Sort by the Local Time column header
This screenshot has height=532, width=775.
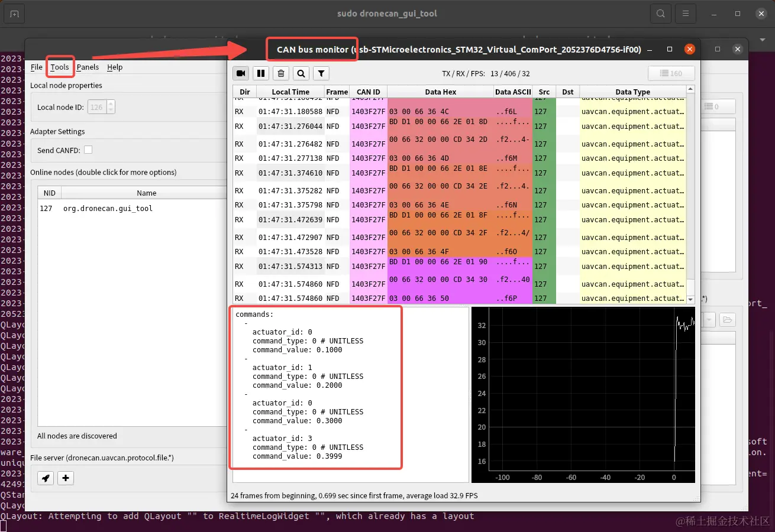click(x=290, y=92)
